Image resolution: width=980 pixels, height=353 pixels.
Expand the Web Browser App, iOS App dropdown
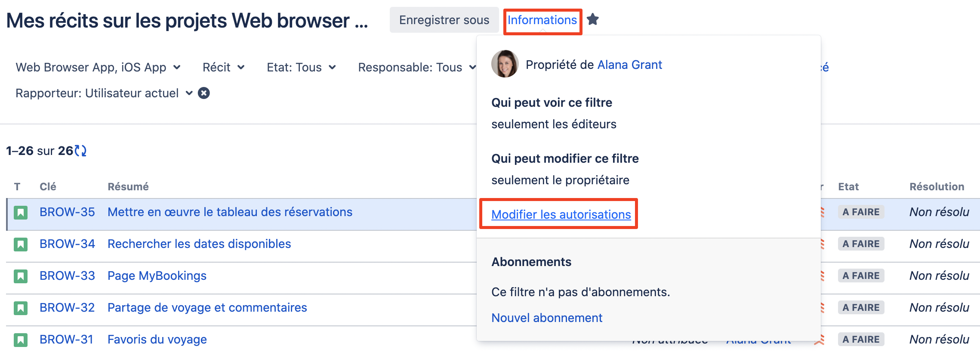(x=98, y=67)
